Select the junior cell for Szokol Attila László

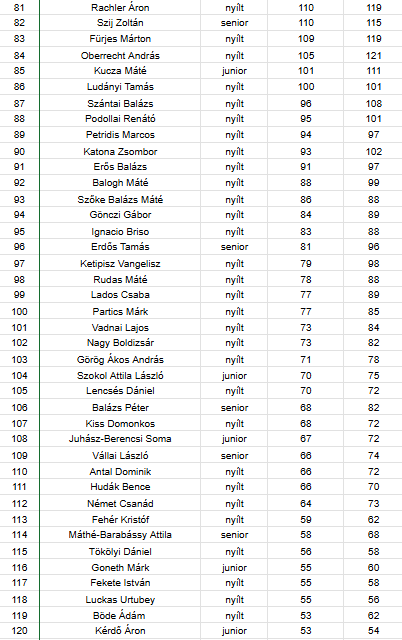click(x=234, y=376)
